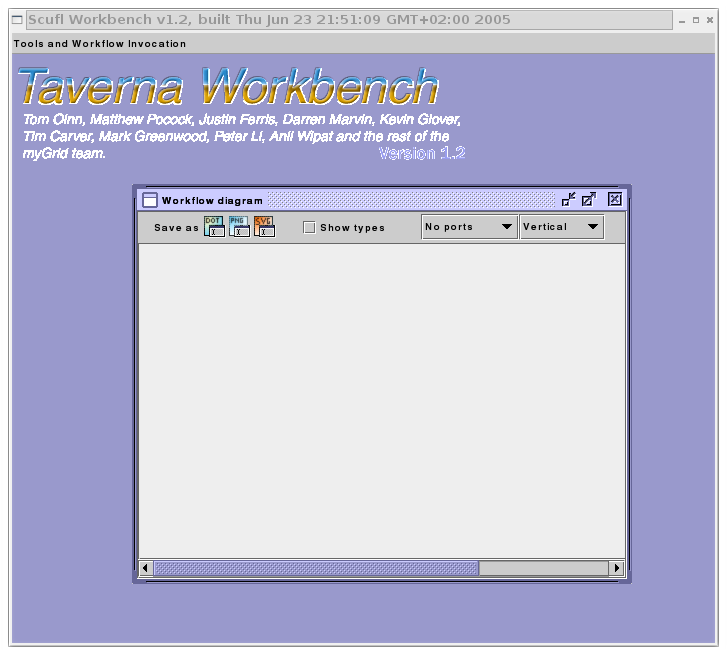Open the Vertical layout dropdown
The width and height of the screenshot is (727, 655).
click(x=562, y=227)
